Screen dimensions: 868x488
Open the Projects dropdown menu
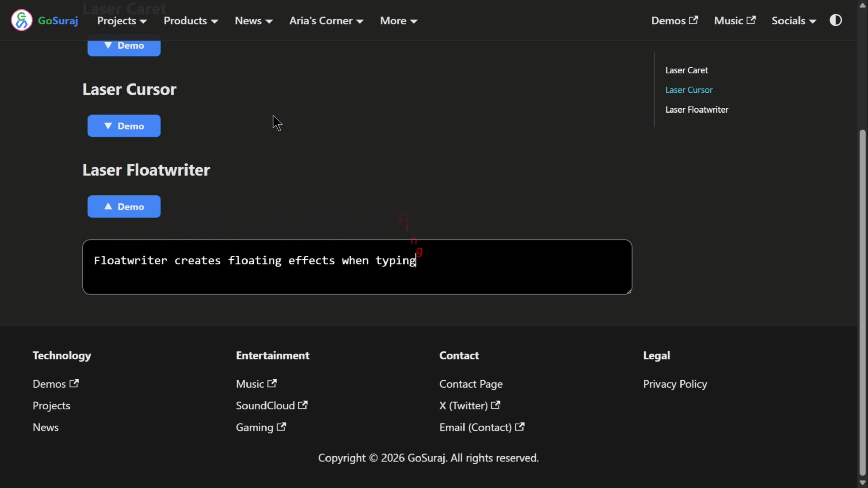pos(122,21)
